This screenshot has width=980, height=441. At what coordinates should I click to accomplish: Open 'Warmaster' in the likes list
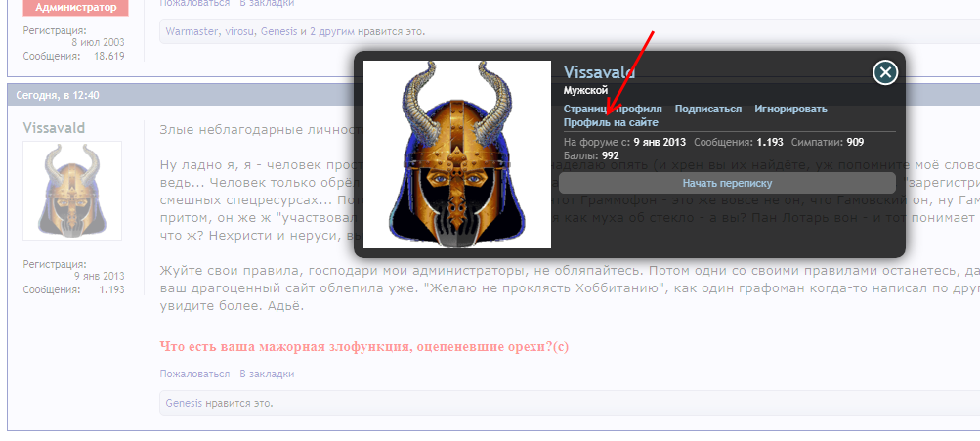(191, 31)
